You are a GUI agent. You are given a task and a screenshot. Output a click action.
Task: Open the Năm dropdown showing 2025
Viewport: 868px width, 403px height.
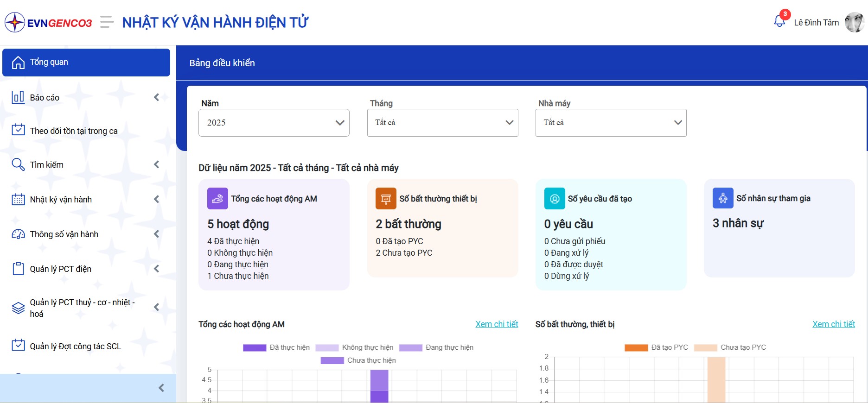pos(274,123)
